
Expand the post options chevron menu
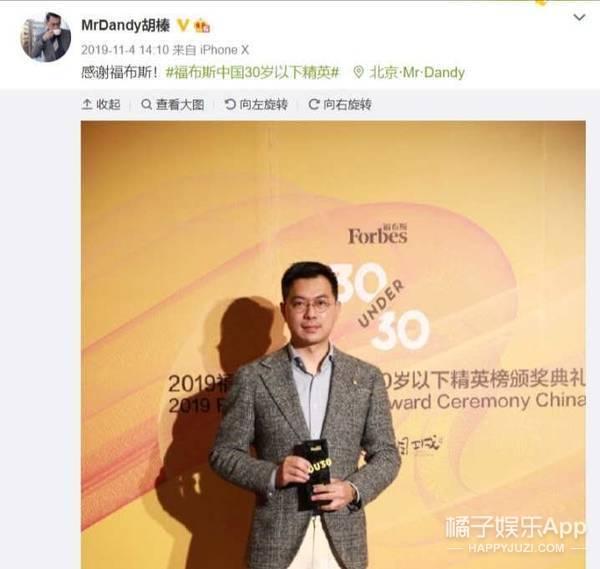point(579,17)
